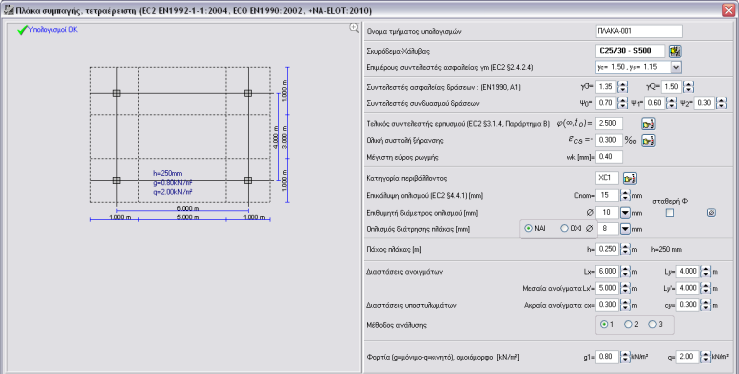This screenshot has width=739, height=374.
Task: Choose analysis method 2 radio
Action: click(628, 325)
